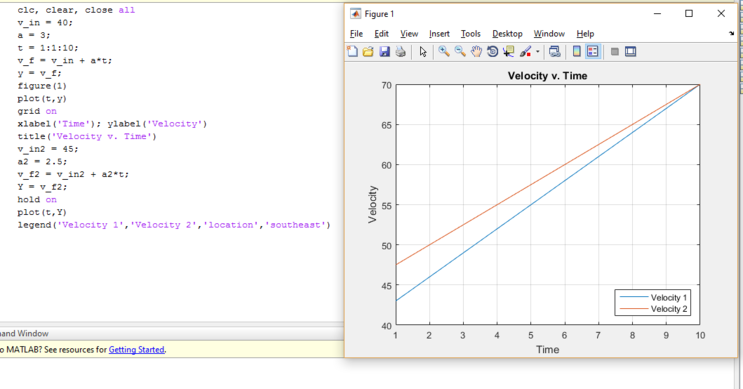
Task: Click the legend(...) code line
Action: pos(174,225)
